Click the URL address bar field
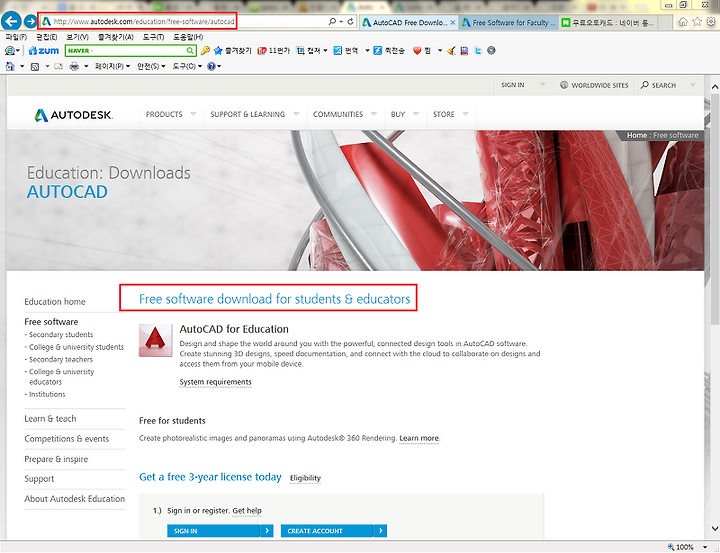Image resolution: width=720 pixels, height=553 pixels. (144, 22)
